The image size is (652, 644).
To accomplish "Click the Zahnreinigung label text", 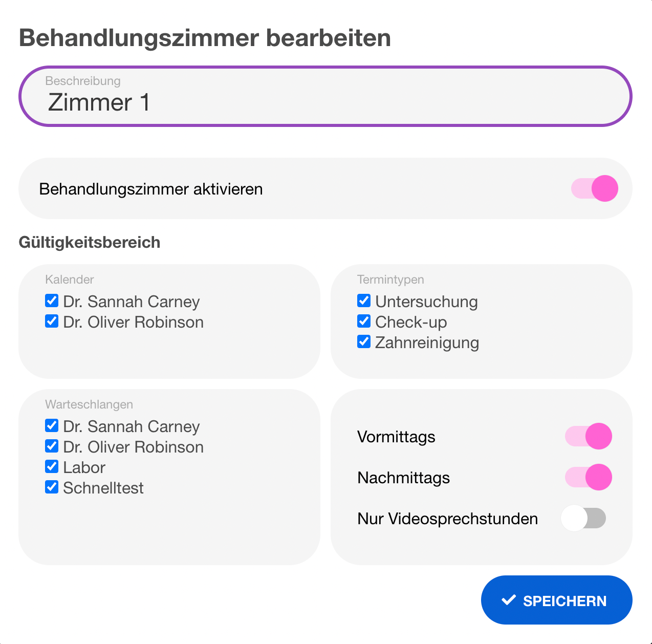I will (x=427, y=342).
